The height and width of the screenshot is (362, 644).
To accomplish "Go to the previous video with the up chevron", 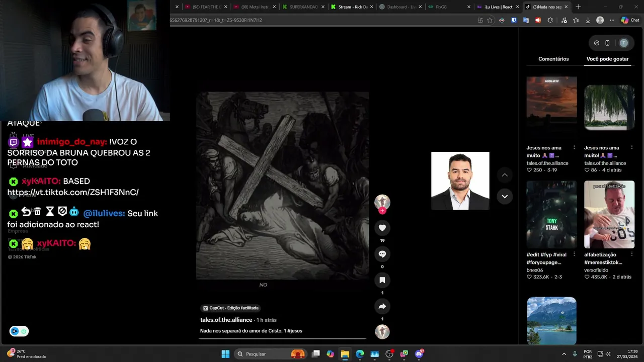I will tap(505, 175).
